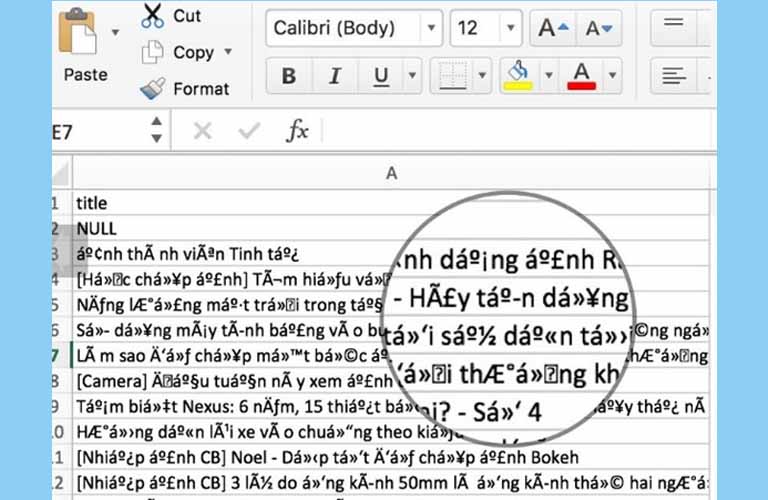The height and width of the screenshot is (500, 768).
Task: Cut selection with the scissors icon
Action: pyautogui.click(x=153, y=15)
